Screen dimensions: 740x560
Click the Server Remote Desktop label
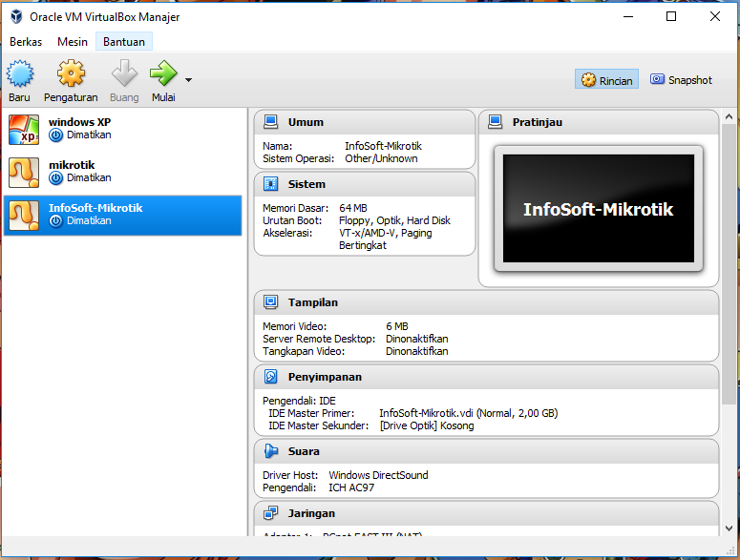[319, 339]
